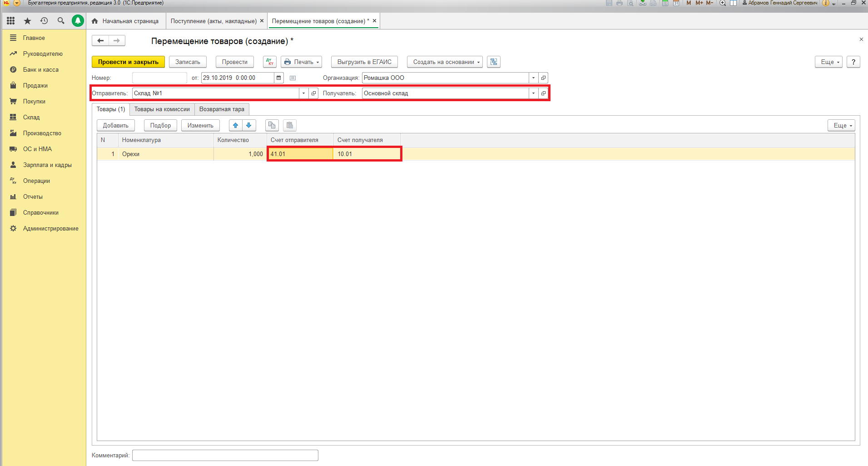Open History clock icon
The image size is (868, 466).
[44, 21]
